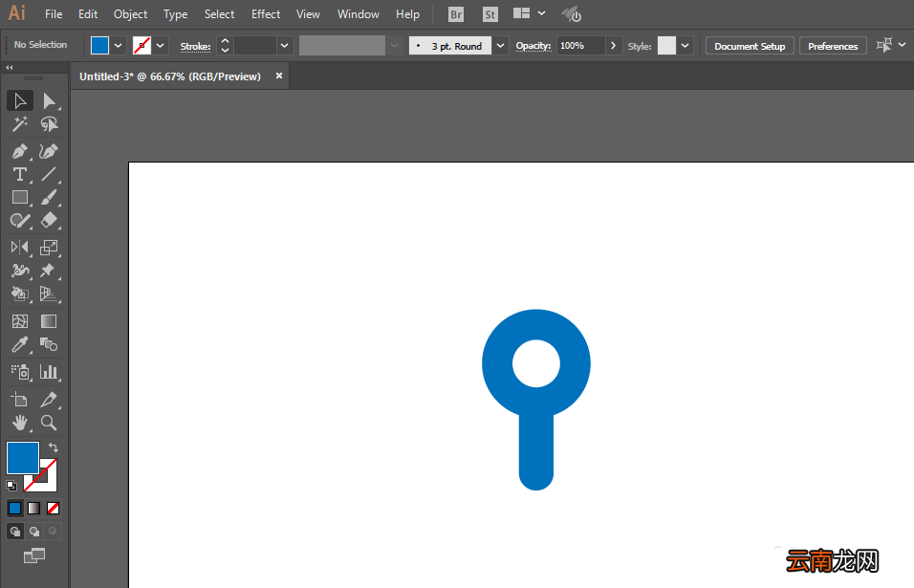Set paint mode to None
This screenshot has width=914, height=588.
coord(53,508)
